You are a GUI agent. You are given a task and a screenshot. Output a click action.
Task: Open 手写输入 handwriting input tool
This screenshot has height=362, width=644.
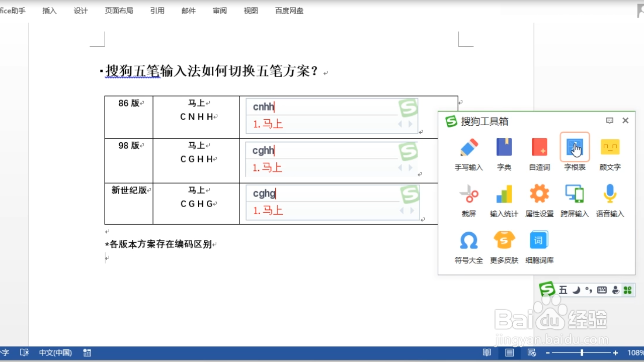(469, 154)
